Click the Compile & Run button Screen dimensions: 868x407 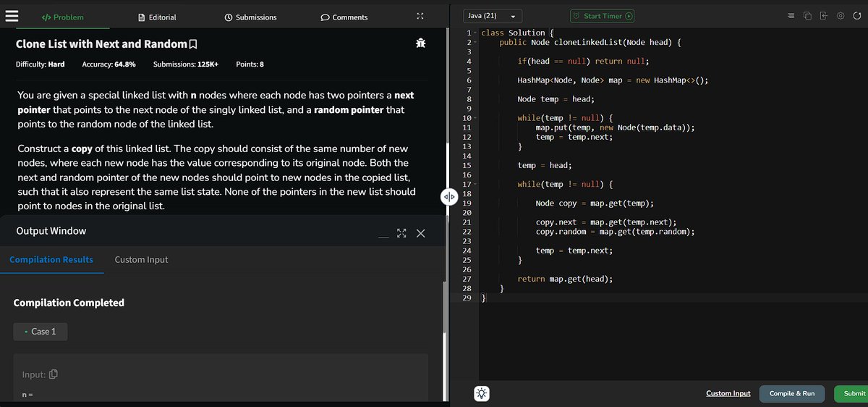[x=792, y=393]
